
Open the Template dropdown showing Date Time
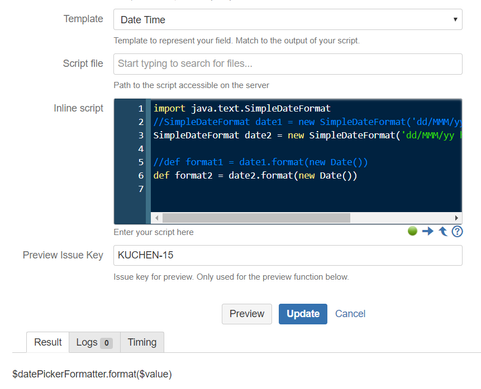click(288, 20)
